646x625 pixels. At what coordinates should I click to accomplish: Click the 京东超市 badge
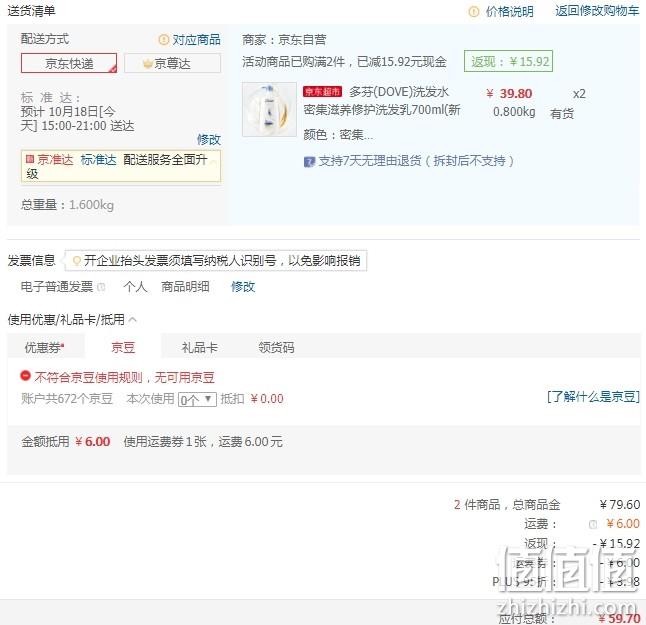click(322, 91)
